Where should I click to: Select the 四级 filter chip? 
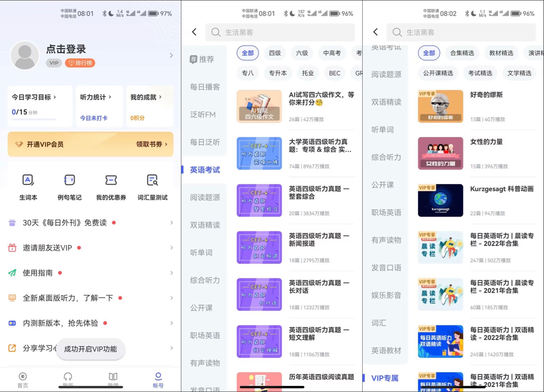[275, 53]
